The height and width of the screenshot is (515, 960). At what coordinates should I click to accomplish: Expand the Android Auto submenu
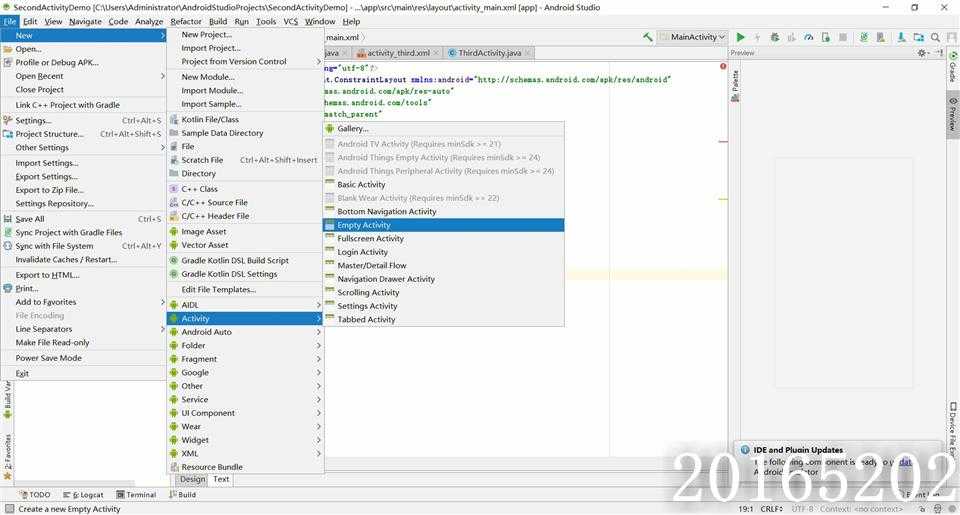point(245,332)
